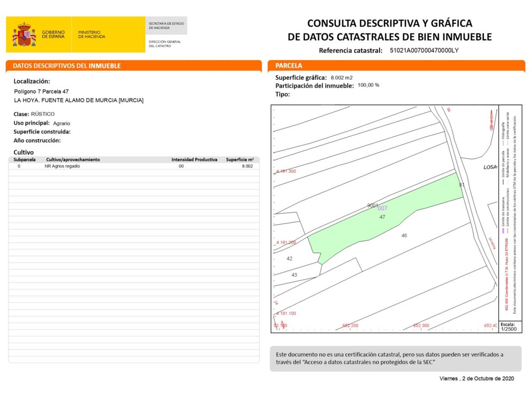The image size is (532, 399).
Task: Click the 'LOSA' label on the map
Action: [x=490, y=167]
